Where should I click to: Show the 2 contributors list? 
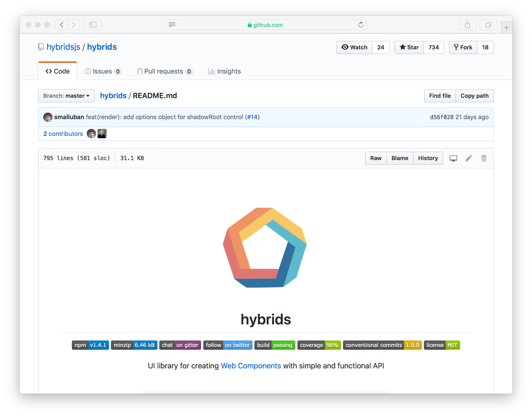pos(63,134)
